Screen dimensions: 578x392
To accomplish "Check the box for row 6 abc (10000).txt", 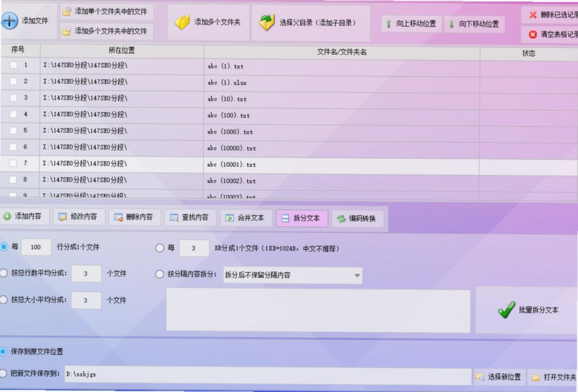I will coord(13,147).
